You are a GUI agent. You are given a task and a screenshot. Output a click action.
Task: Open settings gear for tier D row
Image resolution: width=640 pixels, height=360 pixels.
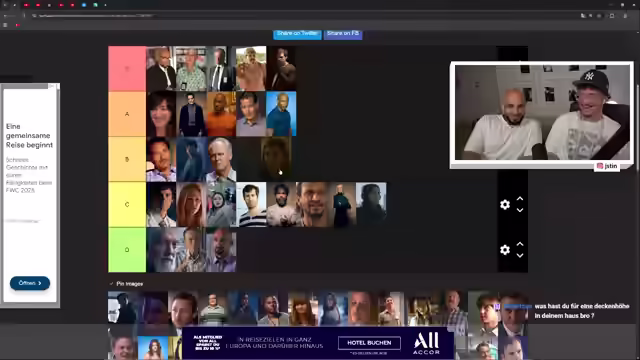coord(505,250)
